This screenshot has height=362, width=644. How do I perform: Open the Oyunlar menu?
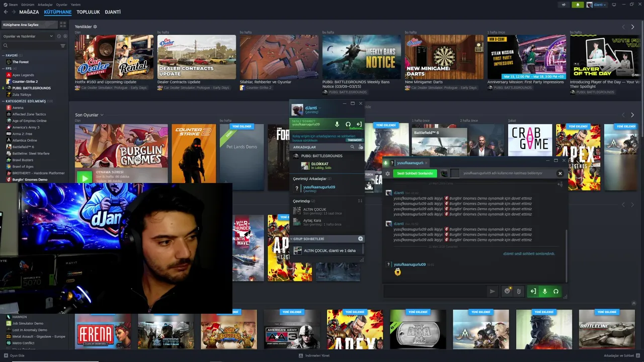(61, 5)
